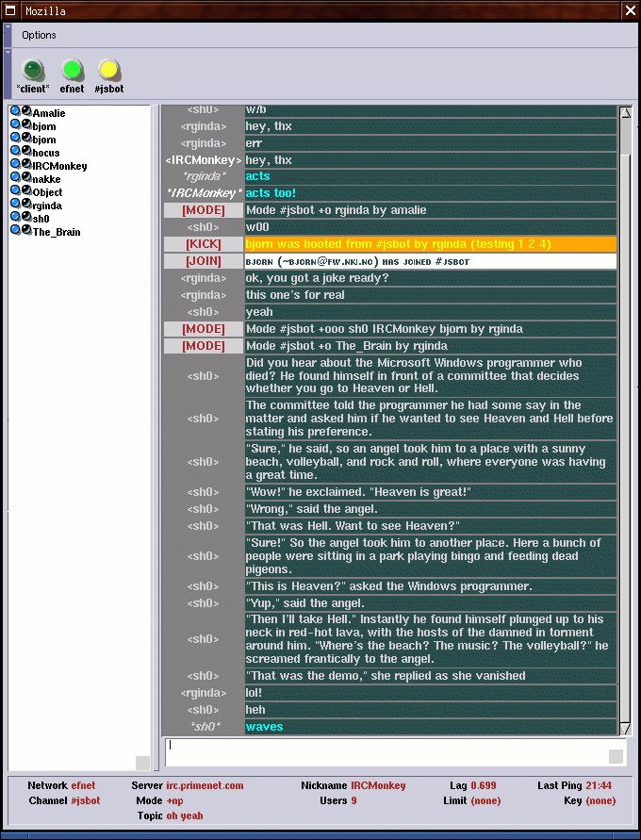Click the 'acts too!' action text
The image size is (641, 840).
click(x=271, y=193)
